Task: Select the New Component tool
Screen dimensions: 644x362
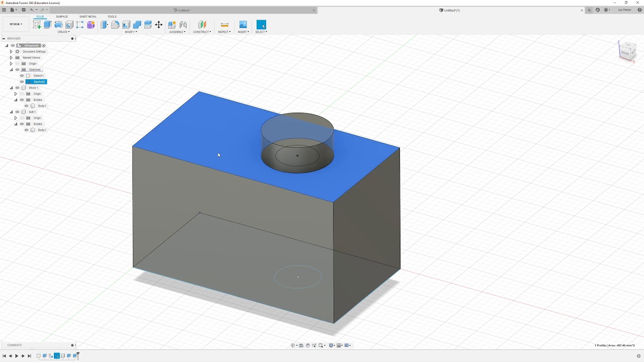Action: (172, 25)
